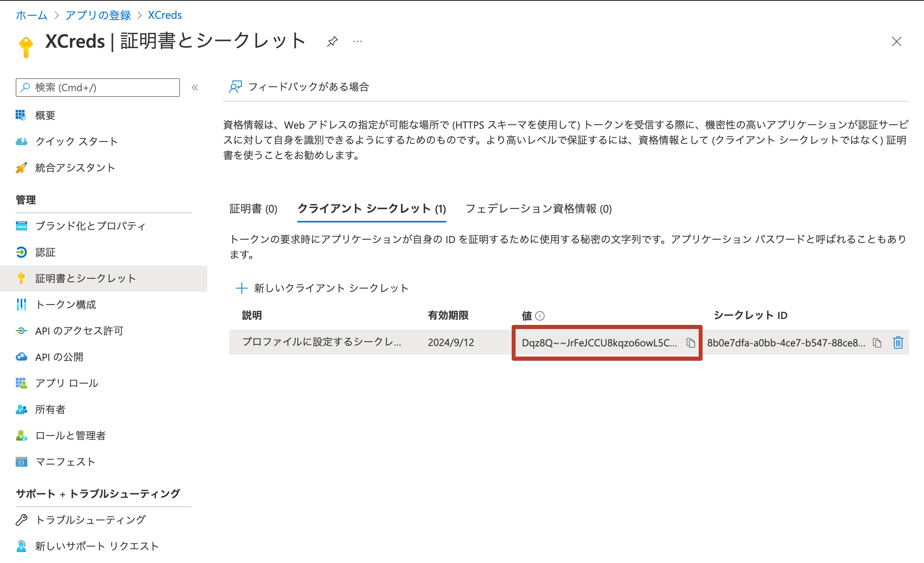Collapse the sidebar with double chevron
Image resolution: width=924 pixels, height=563 pixels.
(x=195, y=88)
